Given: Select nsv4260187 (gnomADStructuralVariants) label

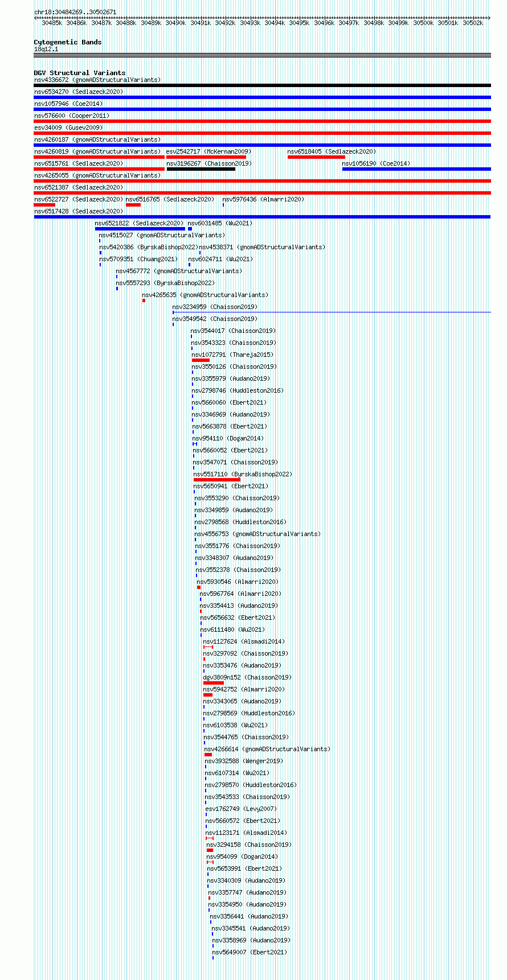Looking at the screenshot, I should [97, 139].
